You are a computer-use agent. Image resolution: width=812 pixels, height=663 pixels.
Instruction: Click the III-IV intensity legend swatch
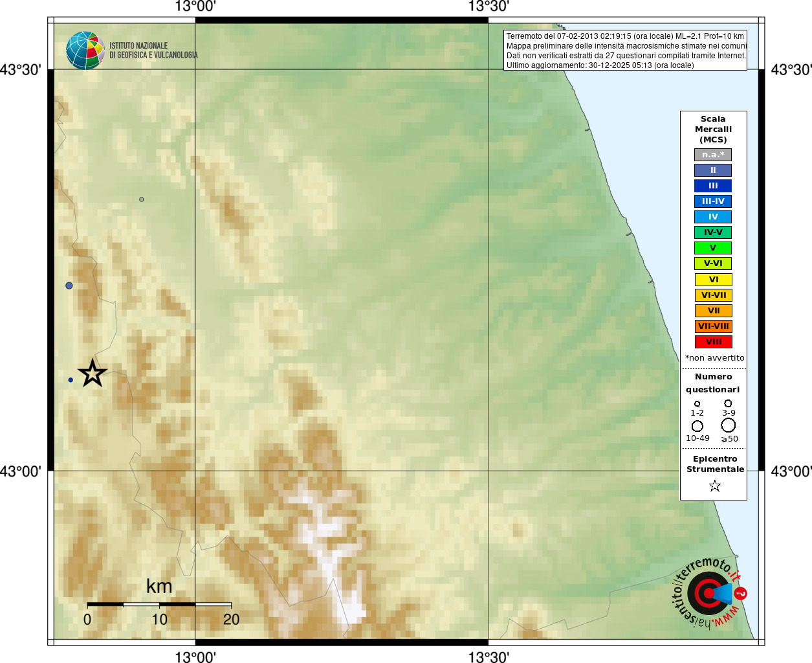pos(713,201)
